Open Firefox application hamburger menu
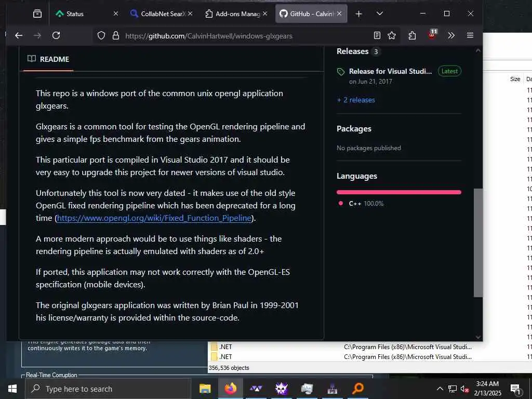Image resolution: width=532 pixels, height=399 pixels. click(470, 35)
